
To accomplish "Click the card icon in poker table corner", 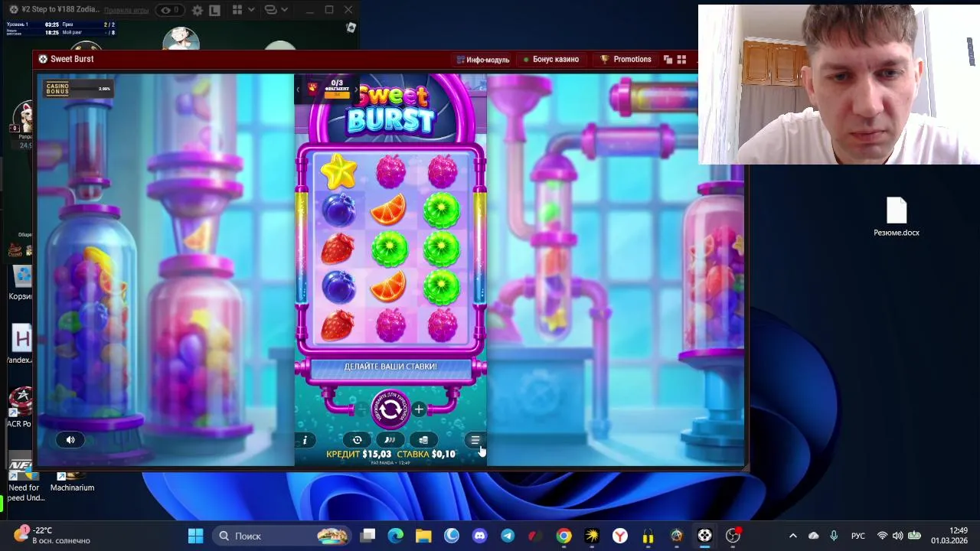I will 351,28.
